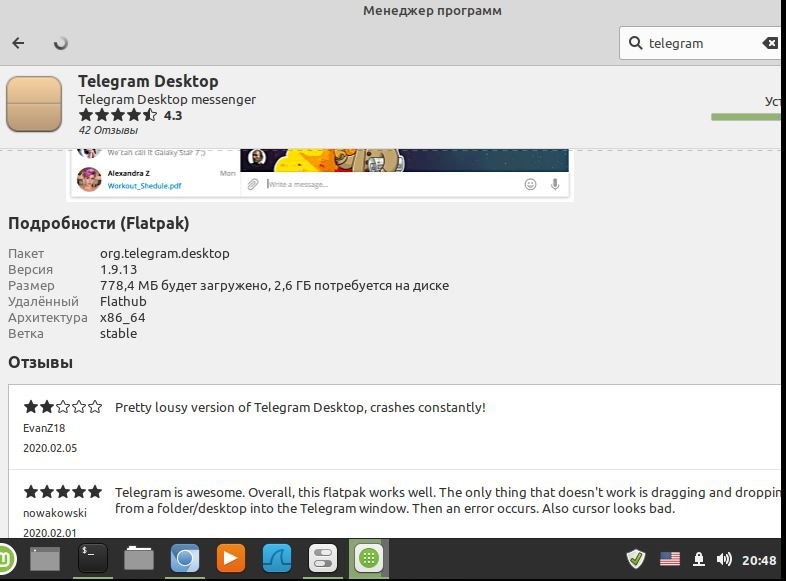Open the Linux Mint start menu
This screenshot has height=581, width=786.
pos(6,558)
